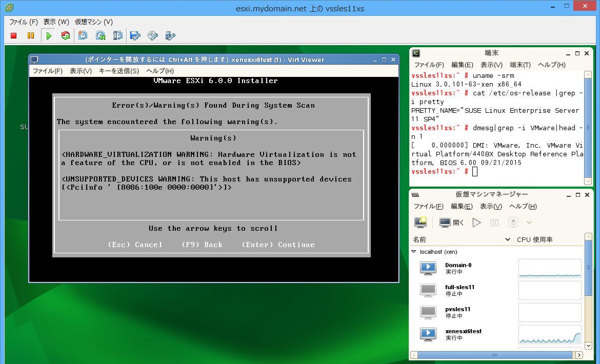Open ヘルプ(H) menu in terminal window
The image size is (600, 364).
[x=551, y=65]
